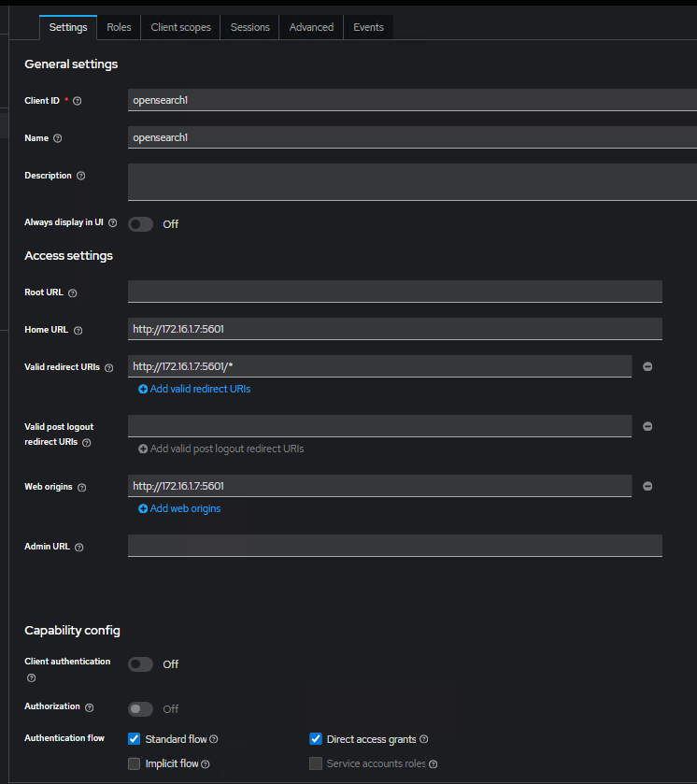
Task: Remove the post logout redirect URI row
Action: [x=647, y=426]
